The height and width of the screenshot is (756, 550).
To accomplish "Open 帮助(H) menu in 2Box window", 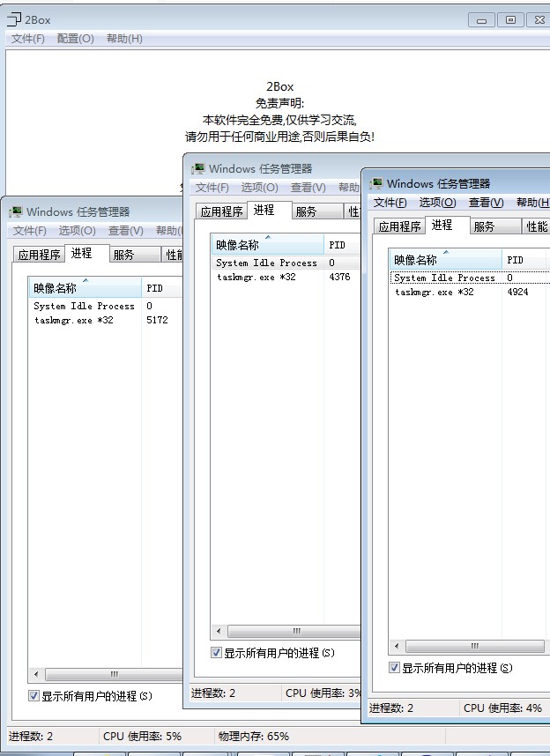I will (124, 39).
